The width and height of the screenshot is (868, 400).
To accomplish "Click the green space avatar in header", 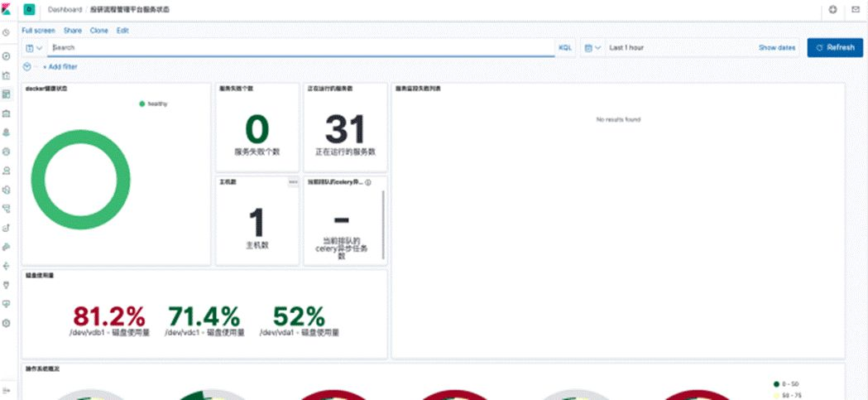I will [29, 10].
